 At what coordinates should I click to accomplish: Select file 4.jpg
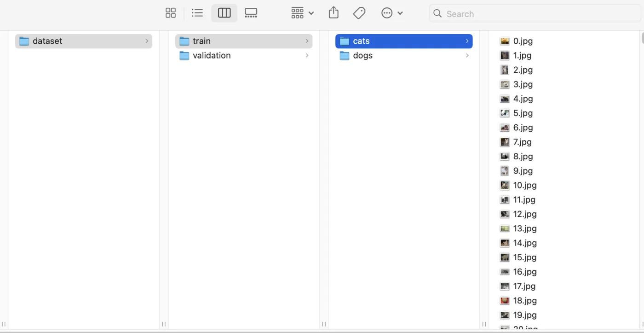523,99
